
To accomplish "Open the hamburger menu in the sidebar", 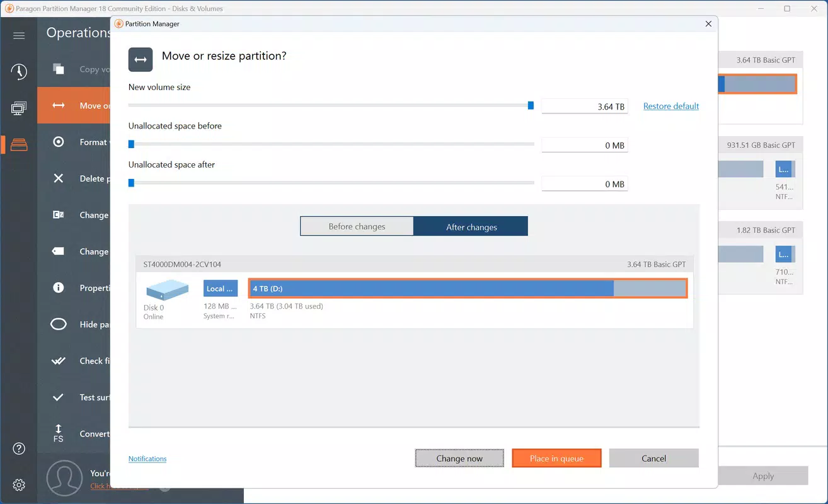I will (19, 35).
